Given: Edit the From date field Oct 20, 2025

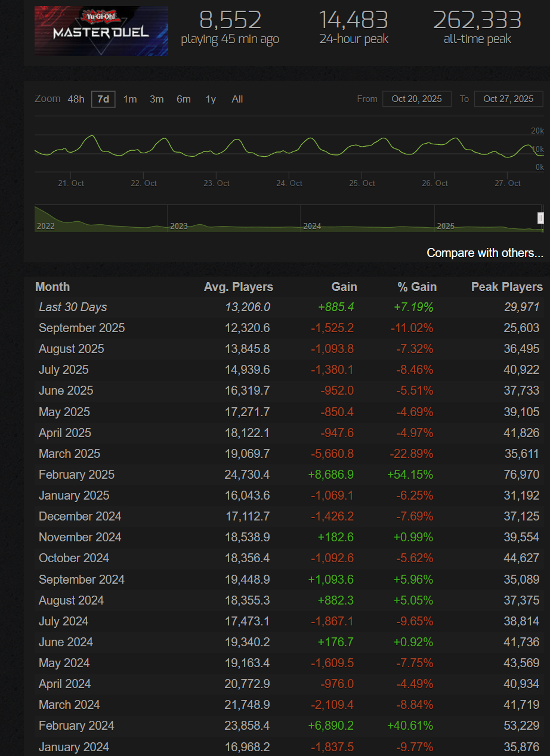Looking at the screenshot, I should pyautogui.click(x=417, y=99).
